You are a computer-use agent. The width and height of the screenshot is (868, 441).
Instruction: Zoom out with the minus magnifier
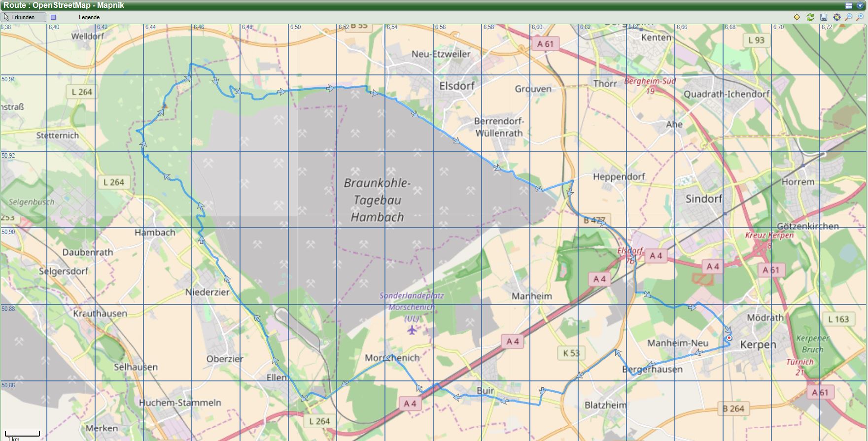(849, 17)
